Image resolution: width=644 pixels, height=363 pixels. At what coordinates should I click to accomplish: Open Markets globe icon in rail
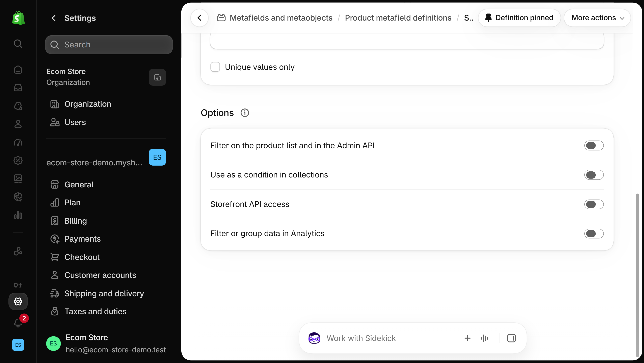tap(18, 197)
